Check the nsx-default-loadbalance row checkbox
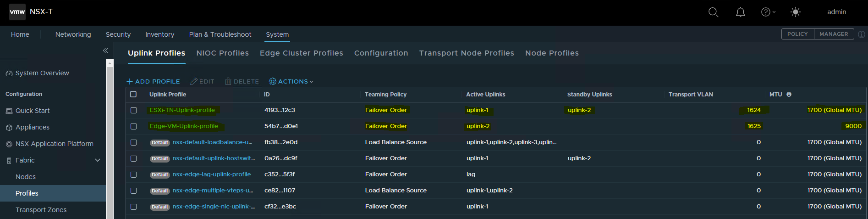868x219 pixels. pos(134,142)
